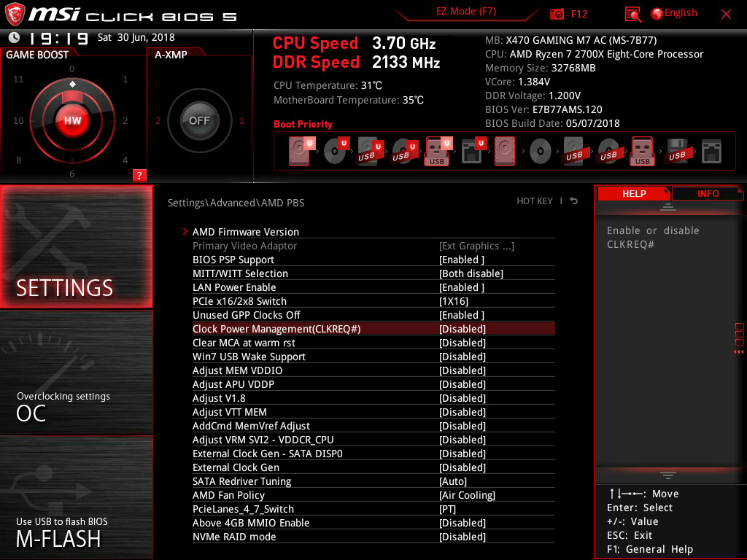Open the SETTINGS section

pos(76,246)
